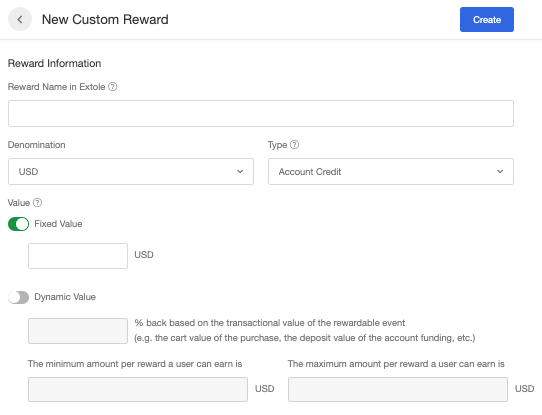Viewport: 542px width, 415px height.
Task: Click the Dynamic Value label text
Action: 65,297
